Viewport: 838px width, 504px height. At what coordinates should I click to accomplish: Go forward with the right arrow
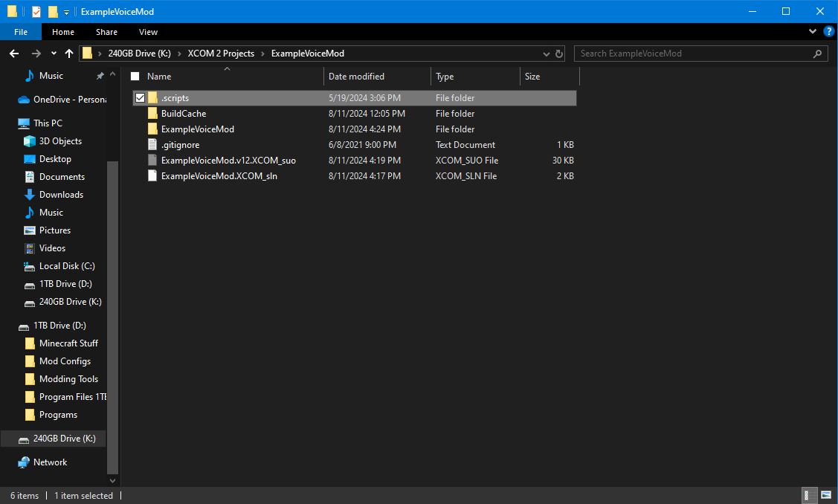pyautogui.click(x=36, y=54)
